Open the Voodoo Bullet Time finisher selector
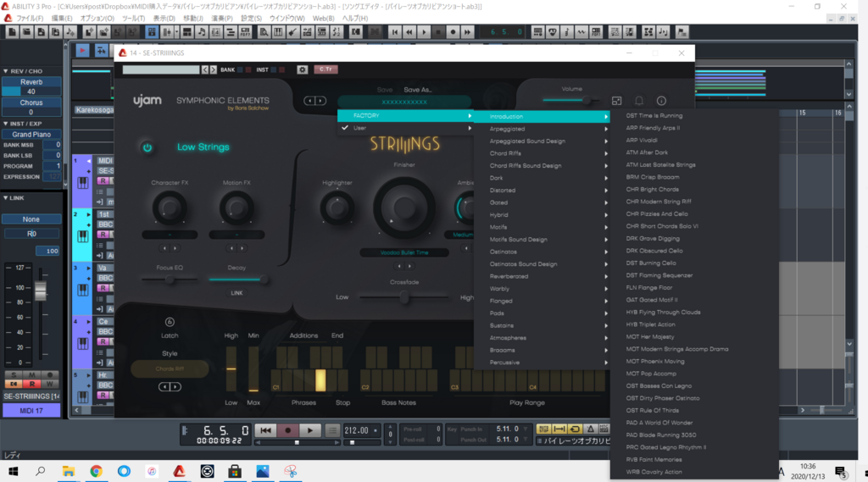Screen dimensions: 868x482 404,253
